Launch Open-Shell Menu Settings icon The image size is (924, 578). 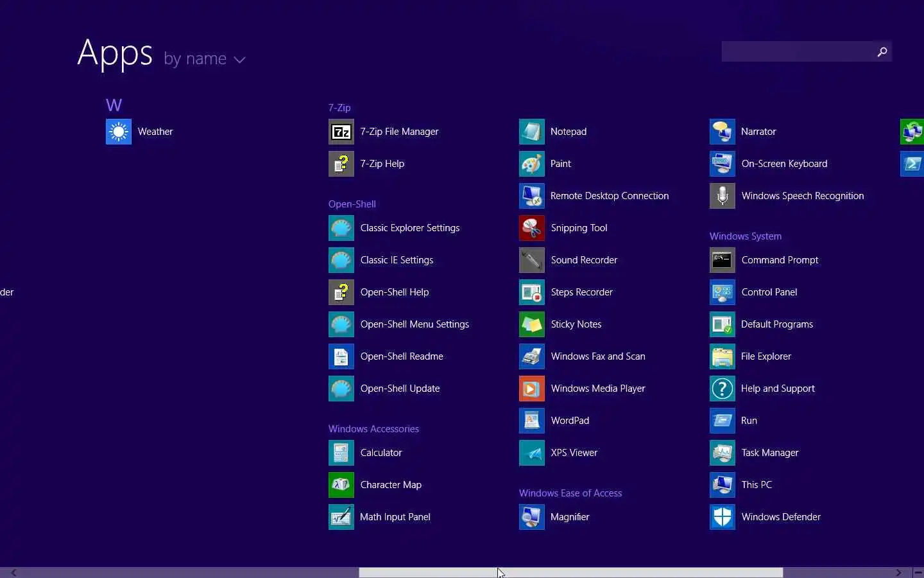[341, 324]
